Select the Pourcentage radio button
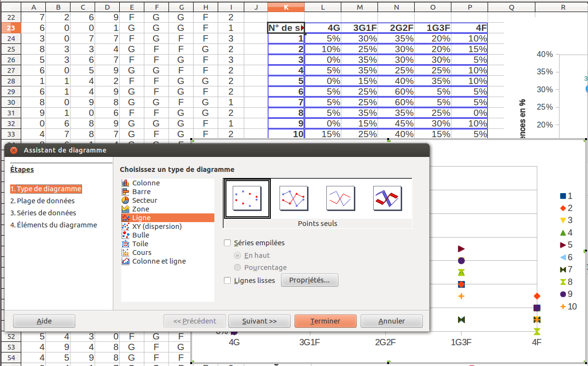 pyautogui.click(x=237, y=267)
